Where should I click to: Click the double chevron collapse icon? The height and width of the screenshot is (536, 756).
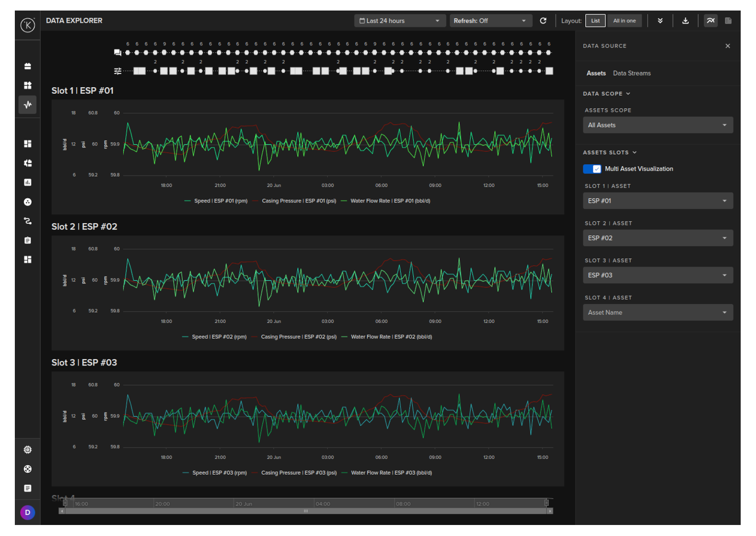coord(660,21)
